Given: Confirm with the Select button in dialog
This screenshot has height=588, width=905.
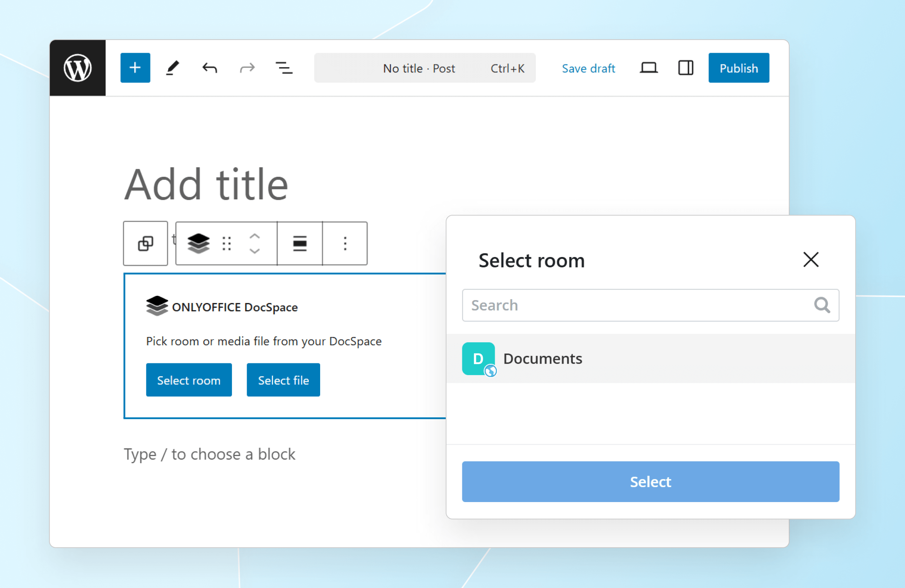Looking at the screenshot, I should (650, 482).
